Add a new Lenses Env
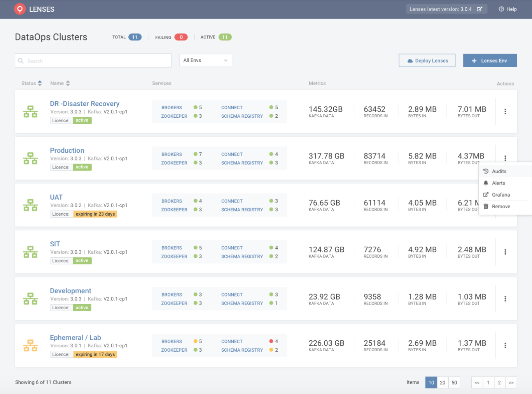Screen dimensions: 532x394 pyautogui.click(x=490, y=60)
